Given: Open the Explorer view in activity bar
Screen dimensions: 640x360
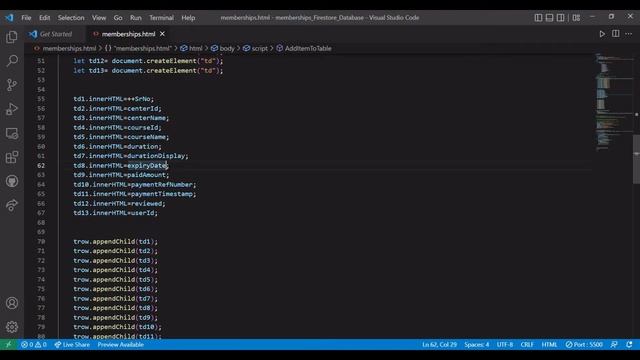Looking at the screenshot, I should pos(12,37).
